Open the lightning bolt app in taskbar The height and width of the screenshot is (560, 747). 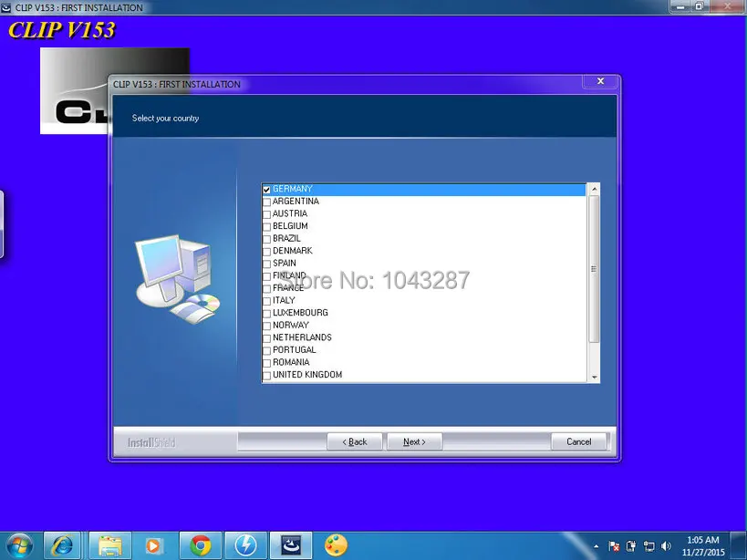246,545
